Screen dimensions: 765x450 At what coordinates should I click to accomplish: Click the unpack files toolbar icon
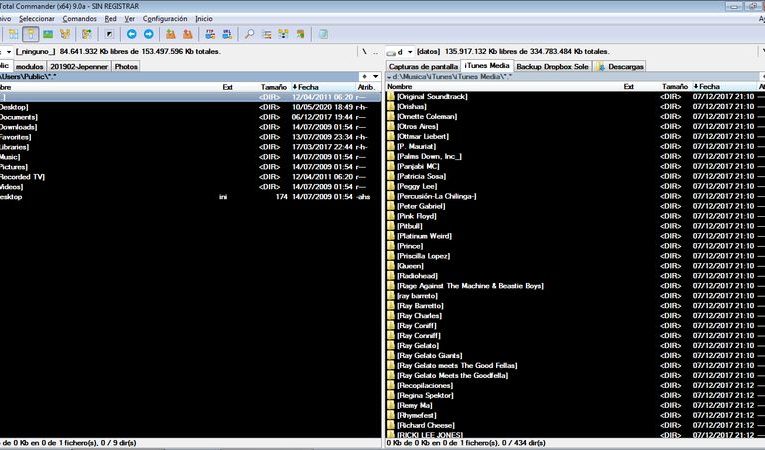pos(188,34)
